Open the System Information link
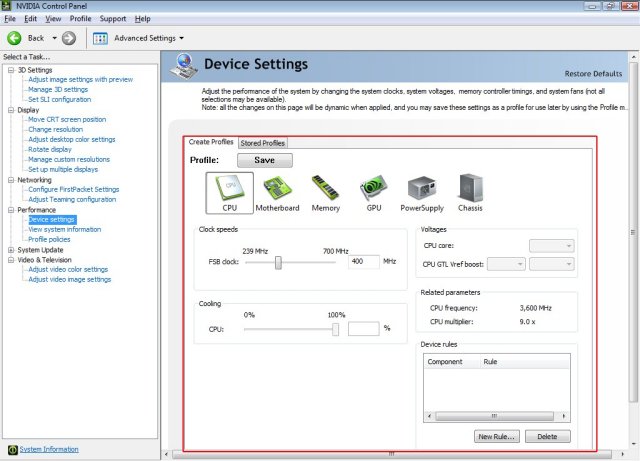The height and width of the screenshot is (461, 640). [x=49, y=449]
